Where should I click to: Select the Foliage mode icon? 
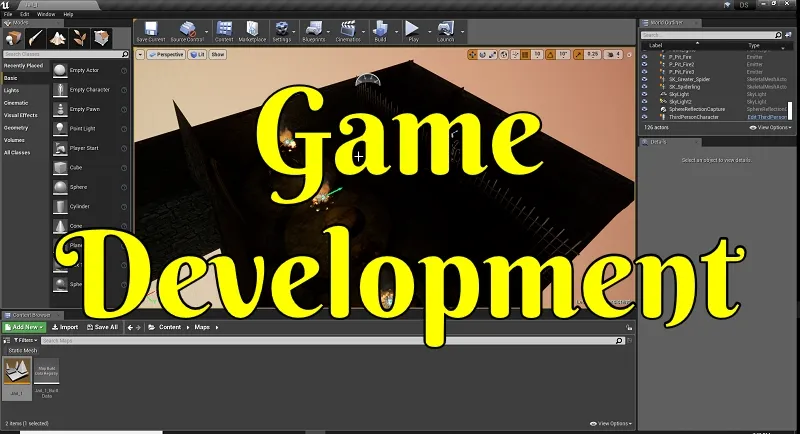tap(80, 38)
